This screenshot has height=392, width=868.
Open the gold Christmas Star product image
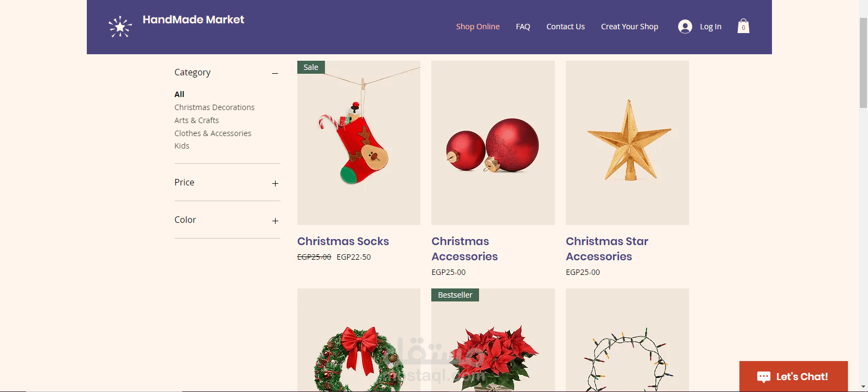(x=627, y=143)
